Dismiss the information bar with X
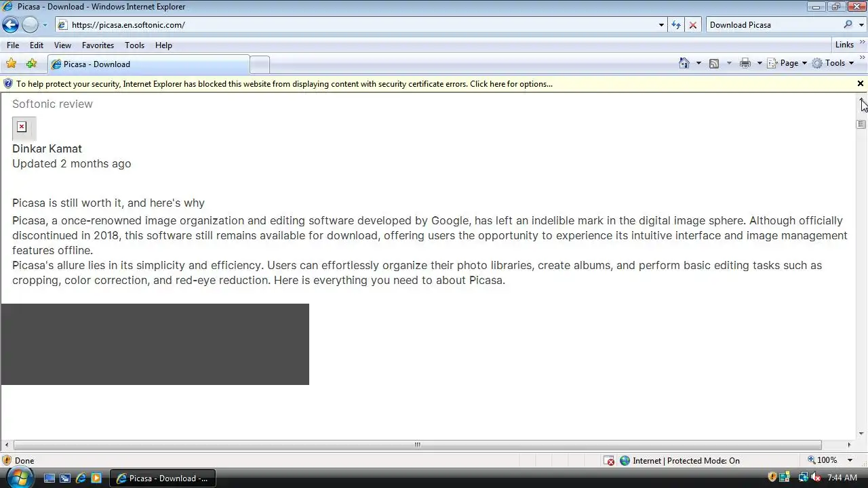 click(861, 84)
